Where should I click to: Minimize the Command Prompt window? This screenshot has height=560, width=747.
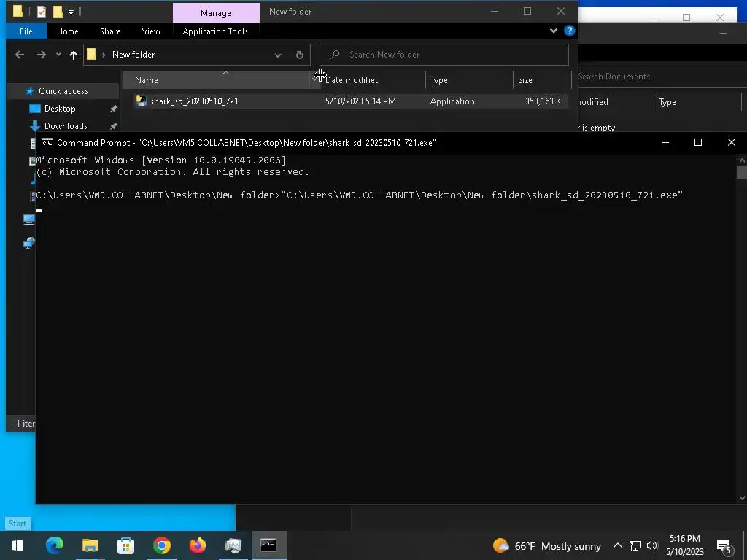click(x=665, y=142)
